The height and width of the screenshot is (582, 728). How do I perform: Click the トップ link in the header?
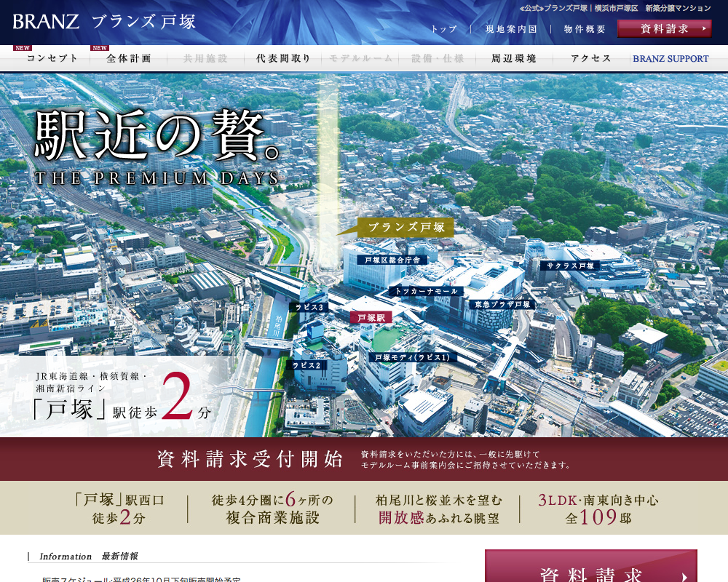444,29
